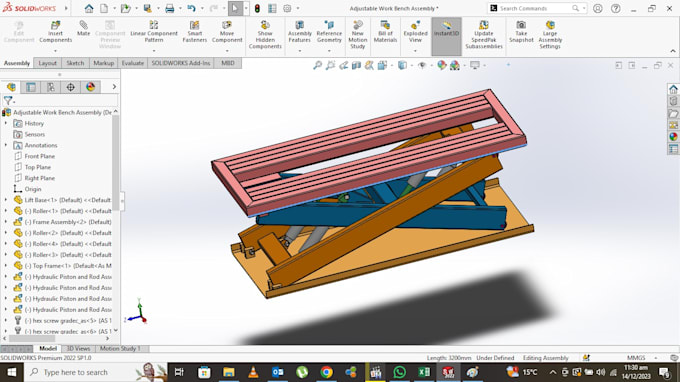
Task: Expand Lift Base<1> node
Action: 6,200
